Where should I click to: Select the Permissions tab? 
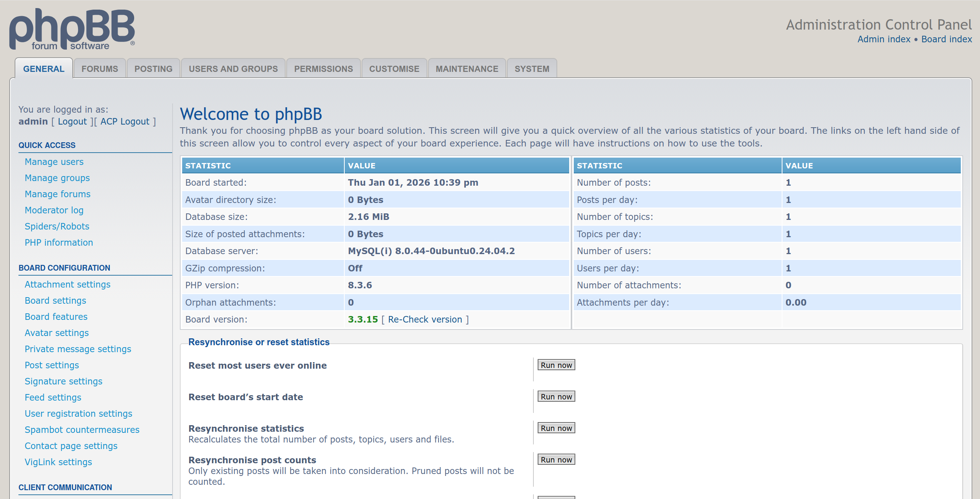pos(323,69)
